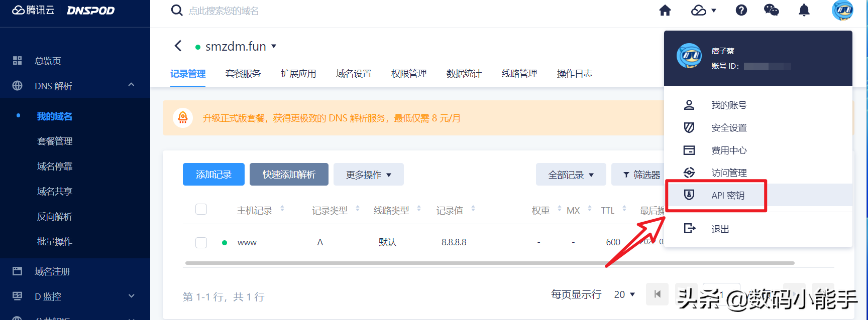
Task: Open 费用中心 menu entry
Action: tap(758, 150)
